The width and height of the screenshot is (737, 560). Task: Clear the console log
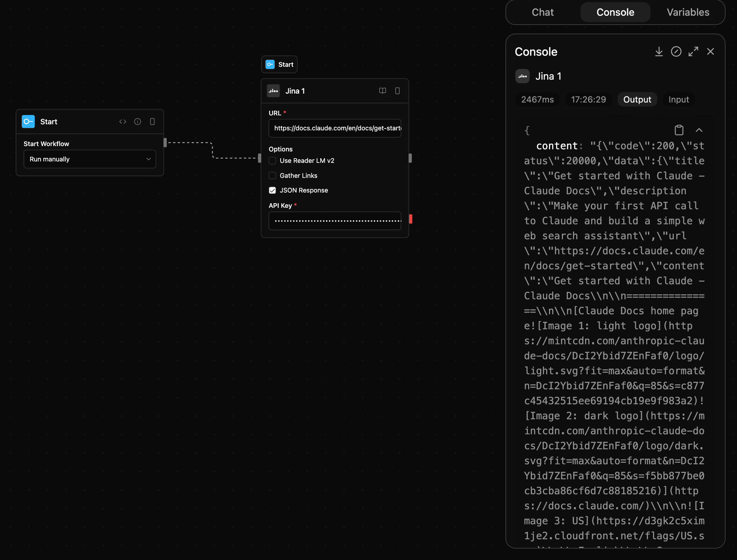[676, 51]
